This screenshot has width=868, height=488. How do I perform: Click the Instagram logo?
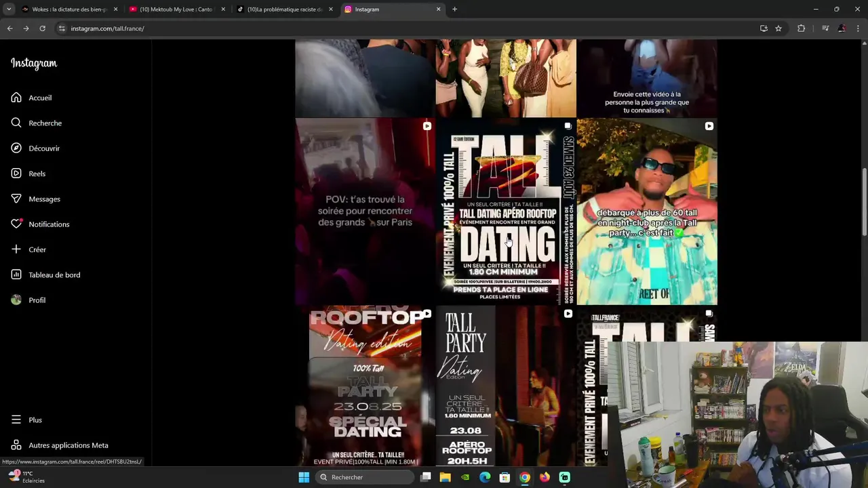point(34,63)
